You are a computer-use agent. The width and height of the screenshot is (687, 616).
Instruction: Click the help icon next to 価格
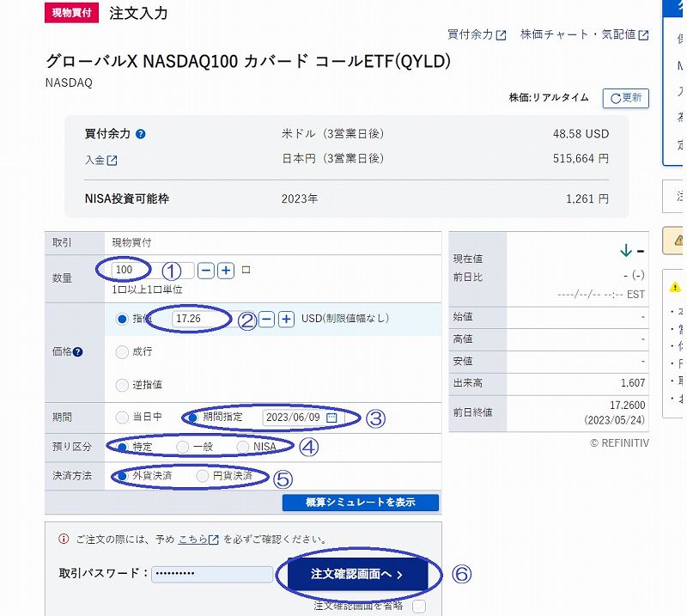point(77,351)
